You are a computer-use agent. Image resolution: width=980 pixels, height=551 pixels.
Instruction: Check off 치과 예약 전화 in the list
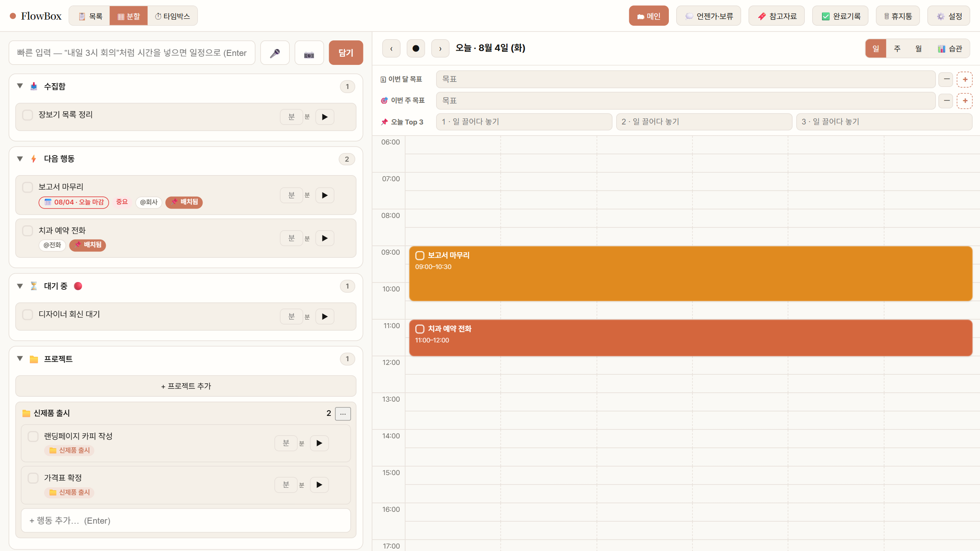tap(28, 231)
